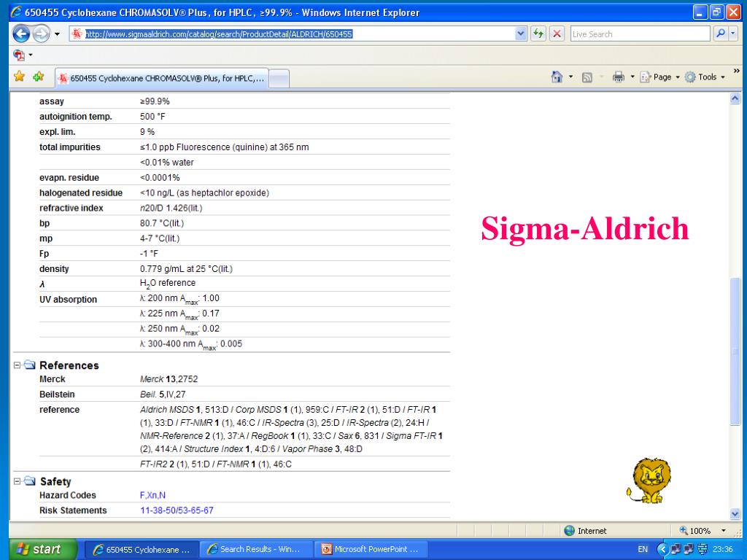Click the Safety folder icon
Viewport: 747px width, 560px height.
point(29,481)
